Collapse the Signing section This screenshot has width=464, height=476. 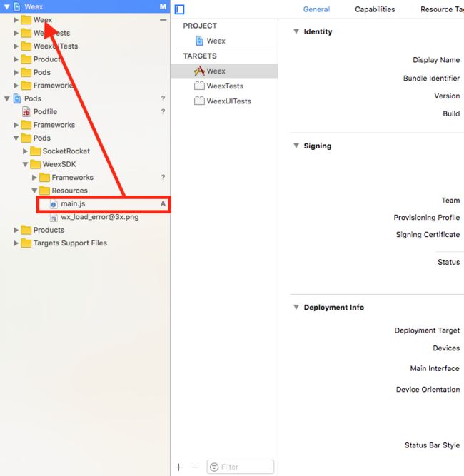pos(296,146)
